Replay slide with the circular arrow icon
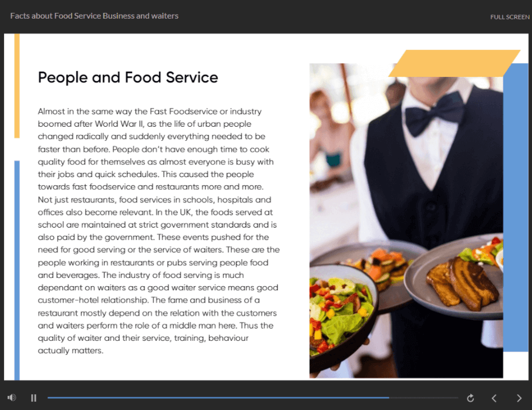 (x=470, y=398)
